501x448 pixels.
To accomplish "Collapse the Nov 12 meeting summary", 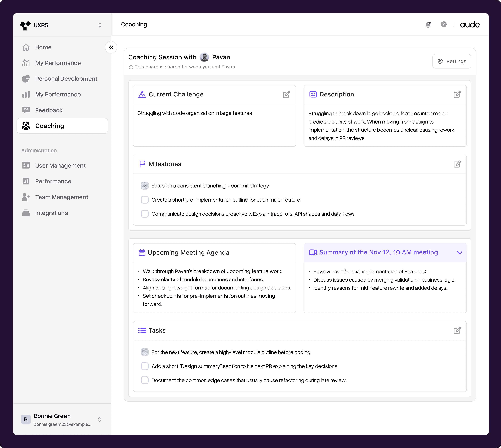I will coord(459,253).
